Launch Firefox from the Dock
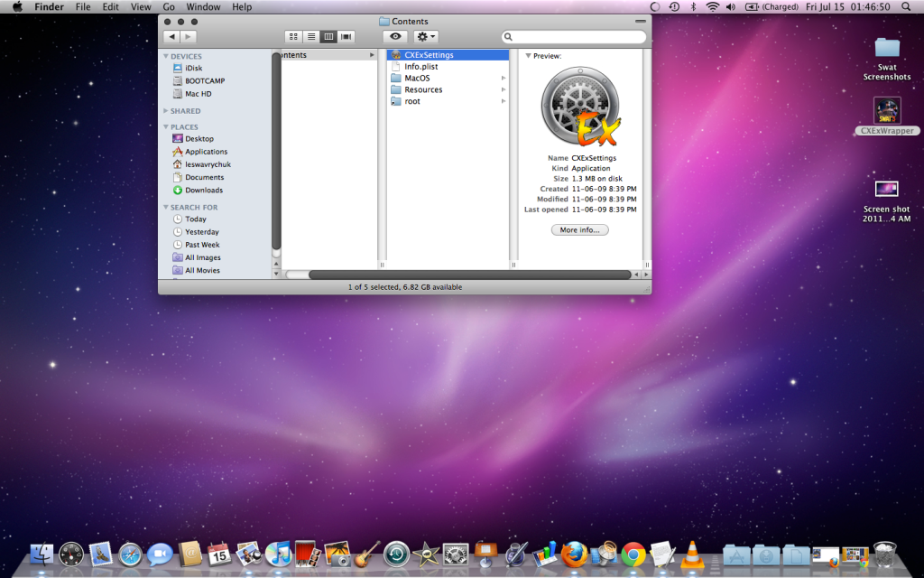This screenshot has height=578, width=924. (x=574, y=555)
